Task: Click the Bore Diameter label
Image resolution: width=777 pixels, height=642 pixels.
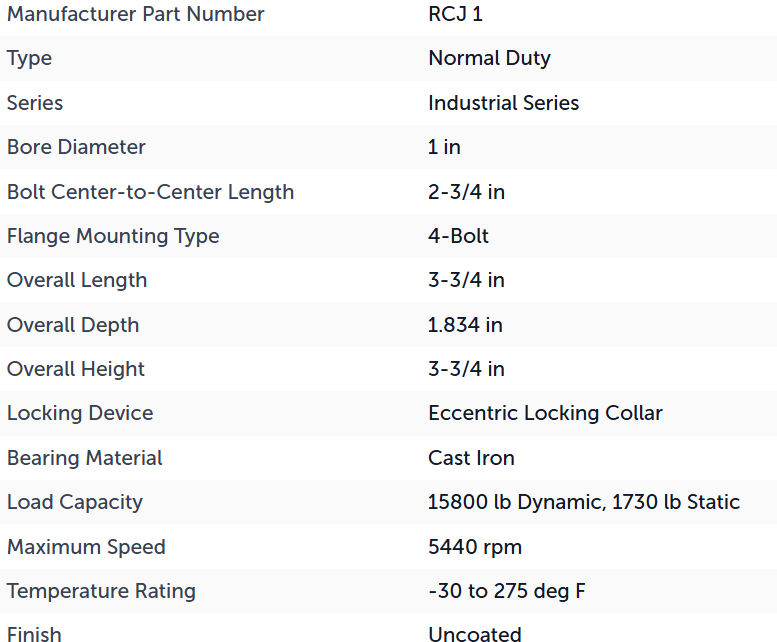Action: pyautogui.click(x=76, y=147)
